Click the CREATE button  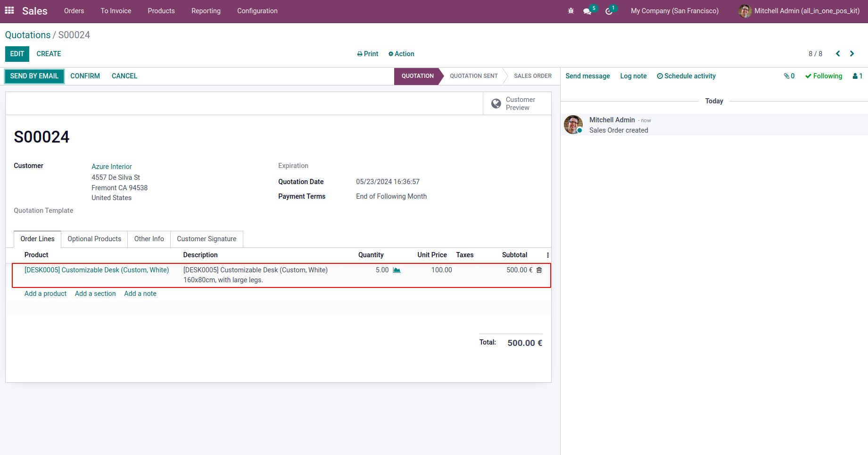coord(49,54)
